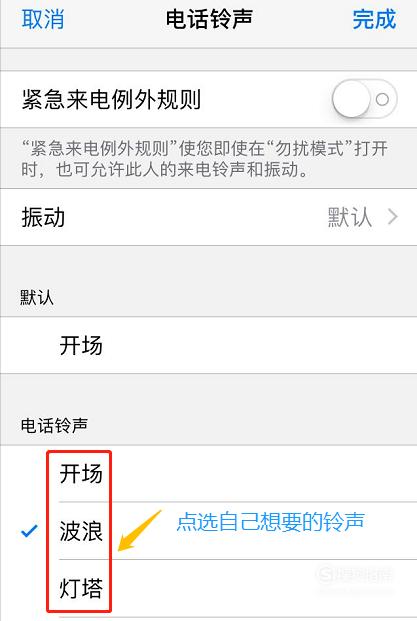Tap 完成 to finish
The height and width of the screenshot is (621, 417).
[x=374, y=19]
